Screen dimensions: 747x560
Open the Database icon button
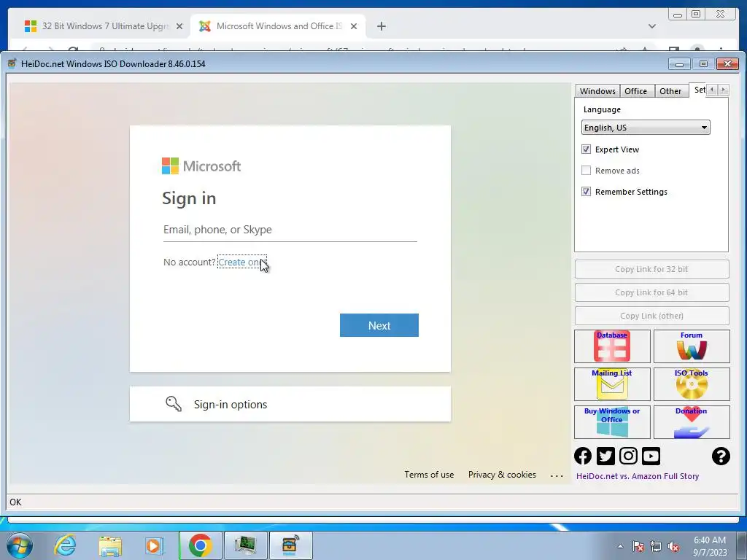click(x=612, y=346)
